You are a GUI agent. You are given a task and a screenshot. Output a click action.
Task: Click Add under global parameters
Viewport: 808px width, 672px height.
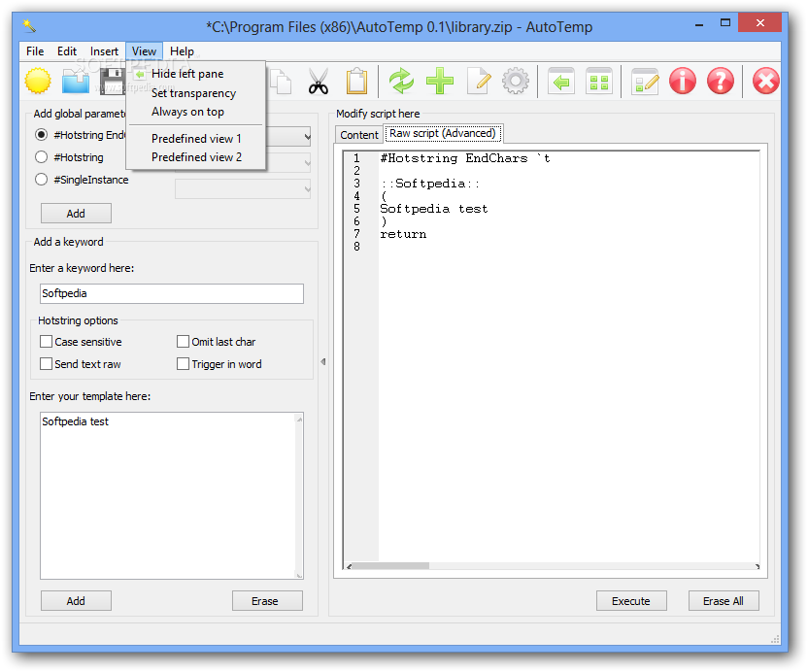(76, 214)
